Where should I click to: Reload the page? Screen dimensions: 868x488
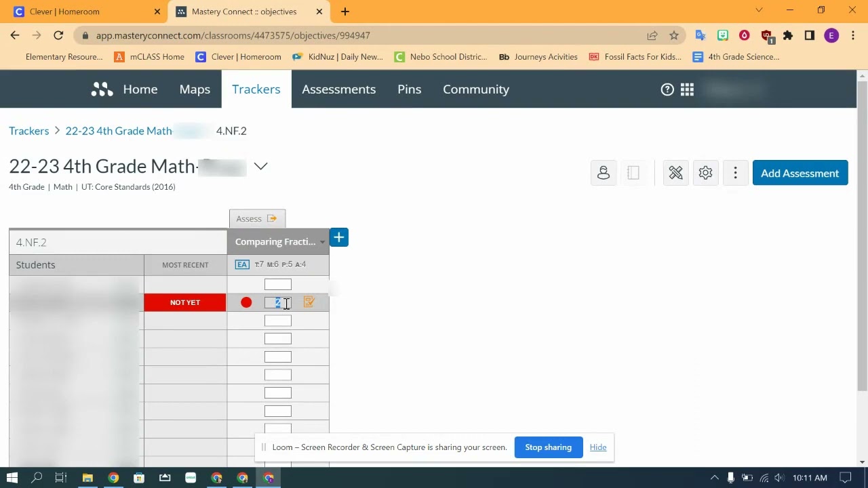coord(58,35)
